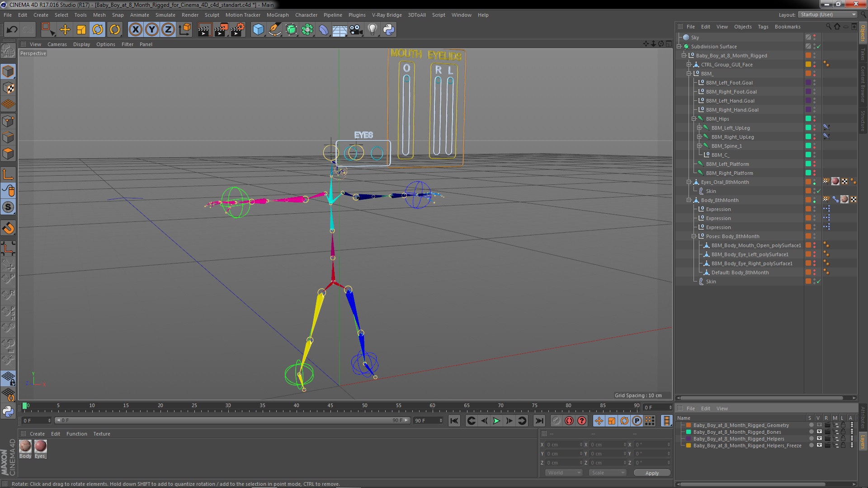The width and height of the screenshot is (868, 488).
Task: Open the Scale mode dropdown
Action: coord(607,473)
